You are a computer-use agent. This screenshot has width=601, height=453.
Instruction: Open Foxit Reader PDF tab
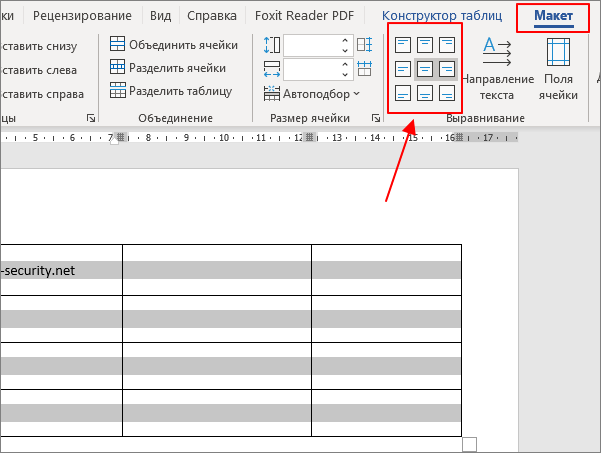coord(304,16)
